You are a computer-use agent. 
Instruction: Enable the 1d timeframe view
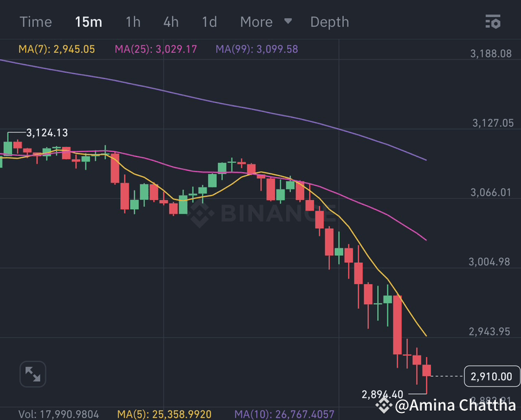click(x=209, y=21)
